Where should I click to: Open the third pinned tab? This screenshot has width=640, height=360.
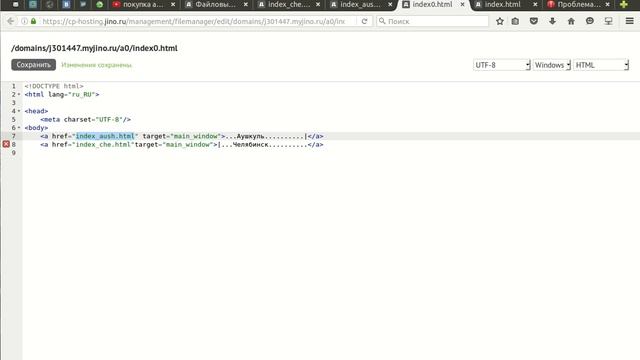pos(49,4)
